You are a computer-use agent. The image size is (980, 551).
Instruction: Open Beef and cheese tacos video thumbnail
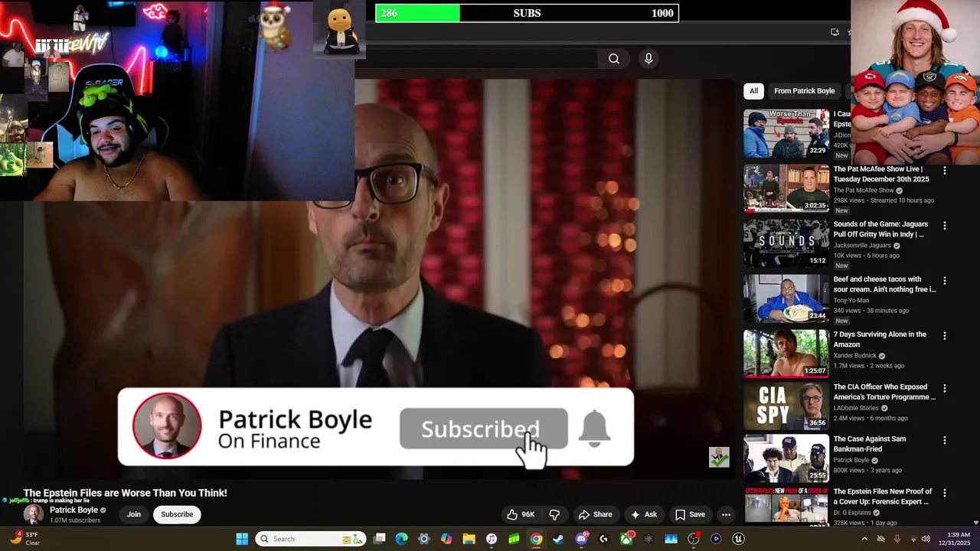click(786, 298)
